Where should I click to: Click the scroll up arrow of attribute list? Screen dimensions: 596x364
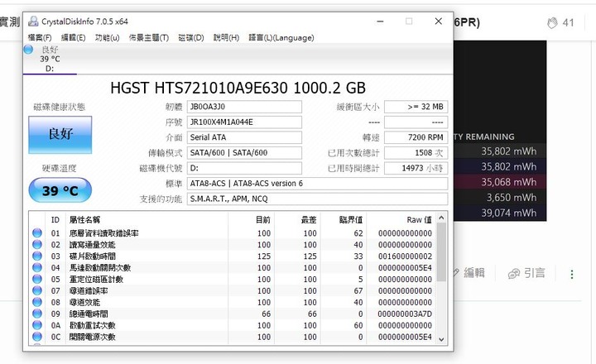(441, 218)
